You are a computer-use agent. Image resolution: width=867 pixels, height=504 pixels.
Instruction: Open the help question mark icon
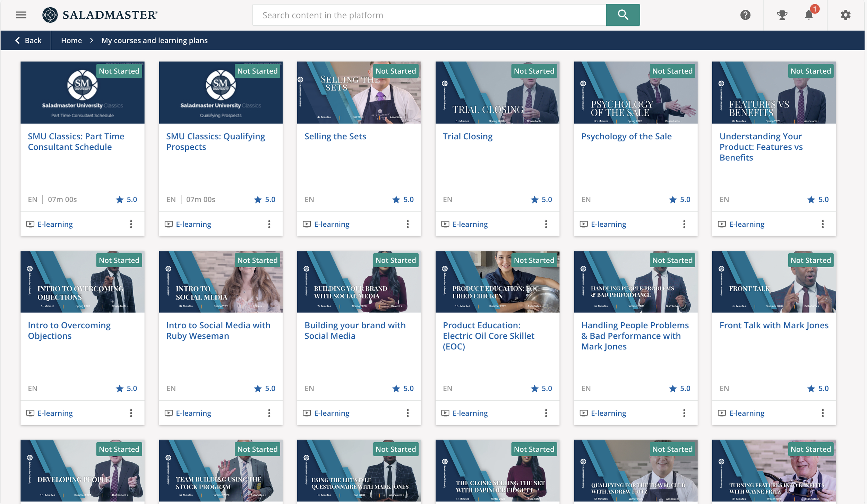tap(745, 15)
